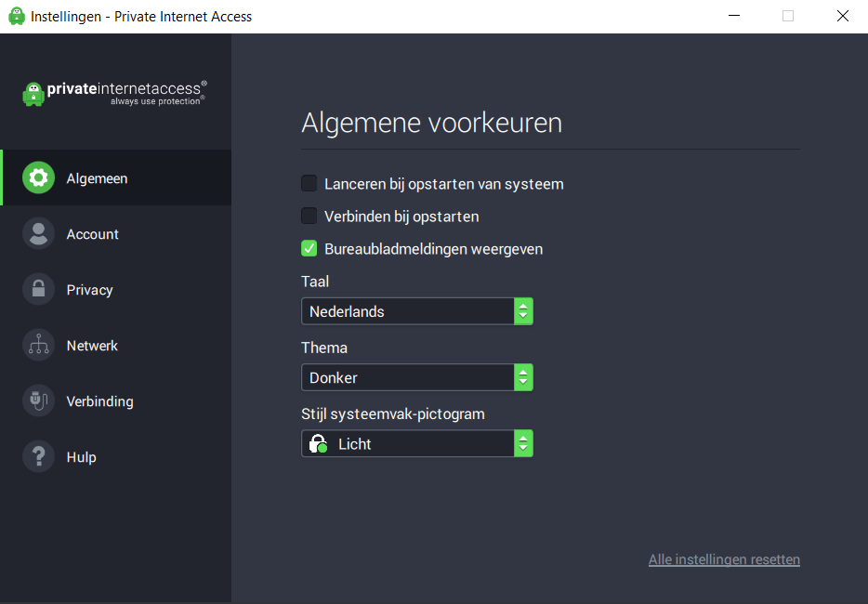Click the Bureaubladmeldingen weergeven label
This screenshot has width=868, height=604.
click(x=433, y=249)
